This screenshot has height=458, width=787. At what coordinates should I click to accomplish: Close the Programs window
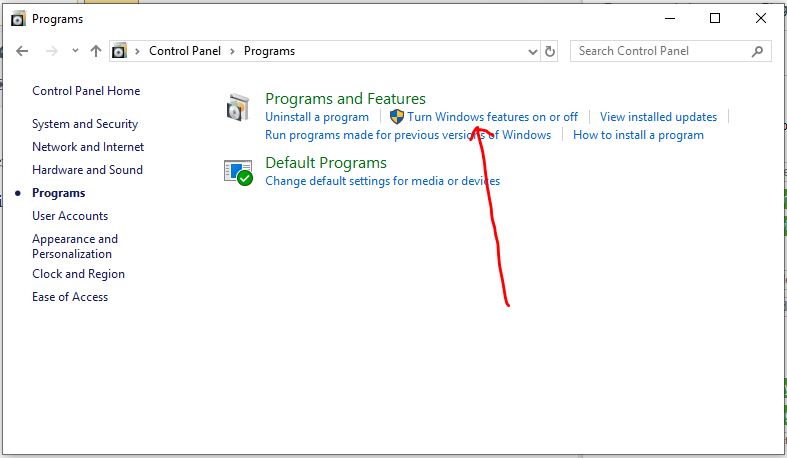760,19
